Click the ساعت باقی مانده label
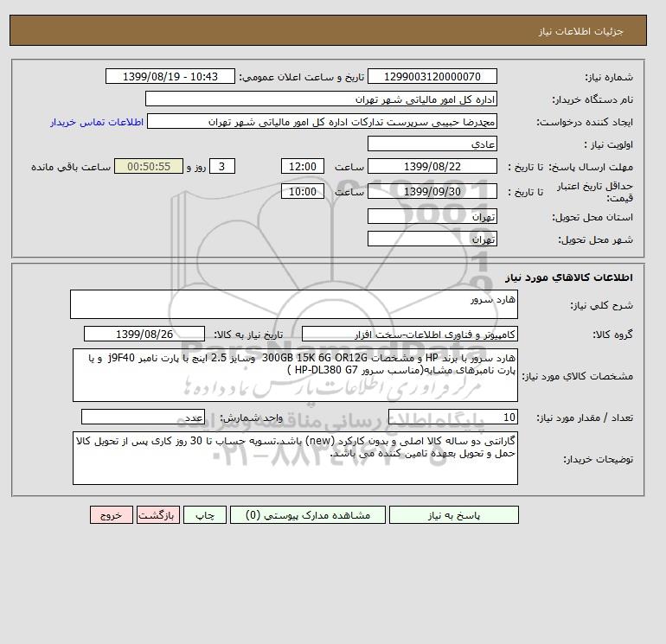Screen dimensions: 666x644 click(x=71, y=167)
